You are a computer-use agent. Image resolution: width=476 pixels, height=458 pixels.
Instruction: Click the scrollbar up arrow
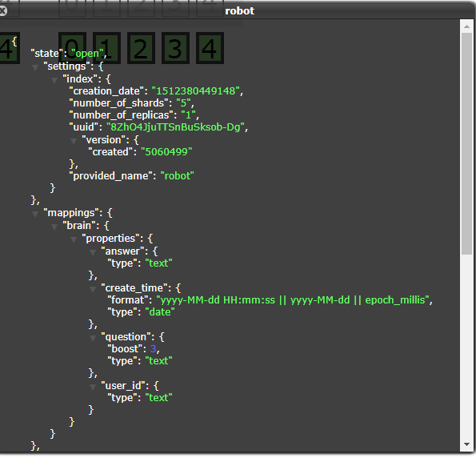(x=467, y=26)
